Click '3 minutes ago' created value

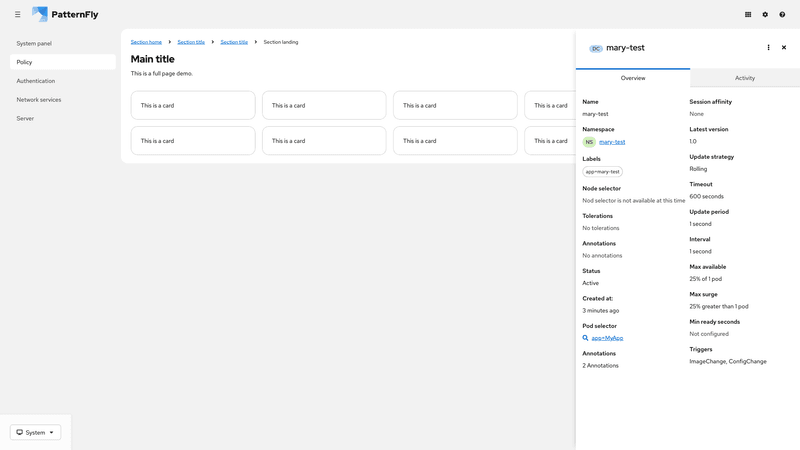[601, 310]
